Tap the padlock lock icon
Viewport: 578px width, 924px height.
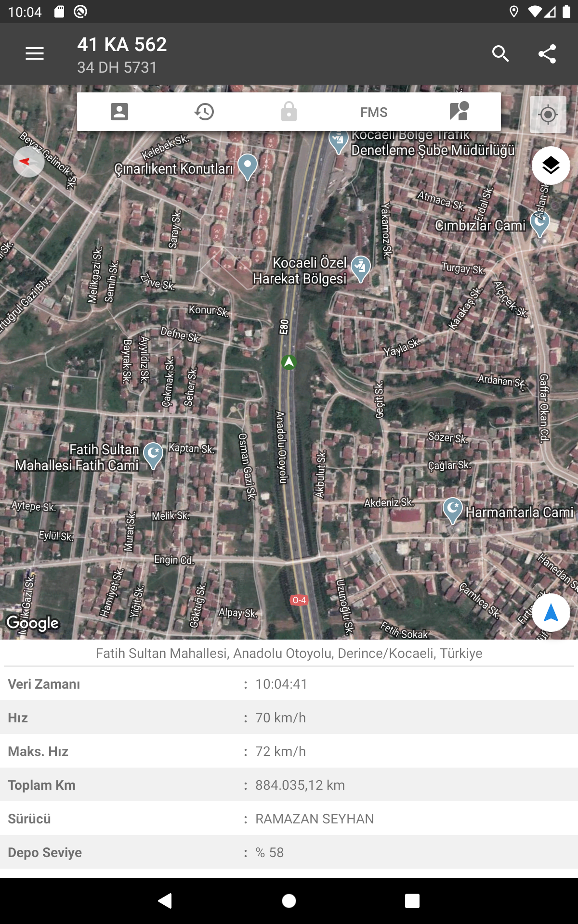[x=289, y=112]
